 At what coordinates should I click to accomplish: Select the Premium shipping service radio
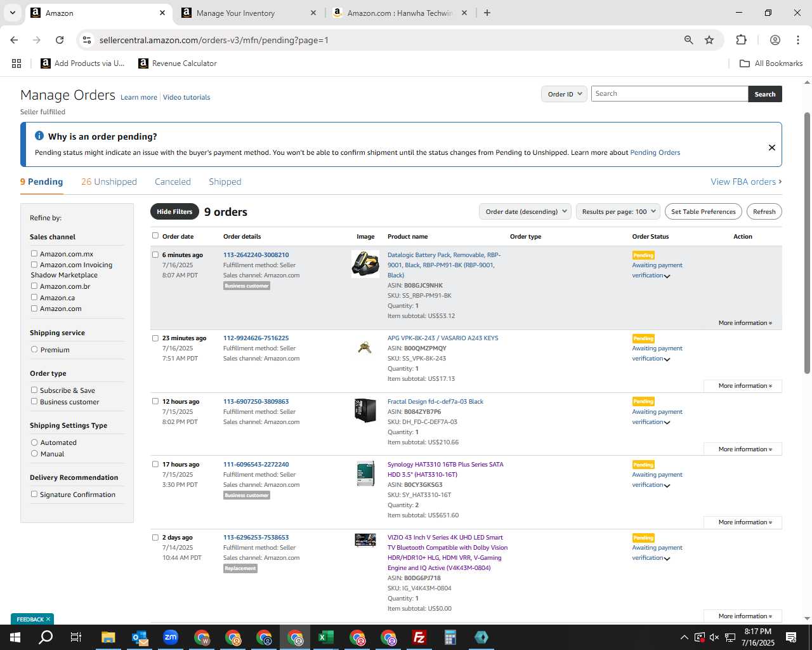click(x=34, y=349)
